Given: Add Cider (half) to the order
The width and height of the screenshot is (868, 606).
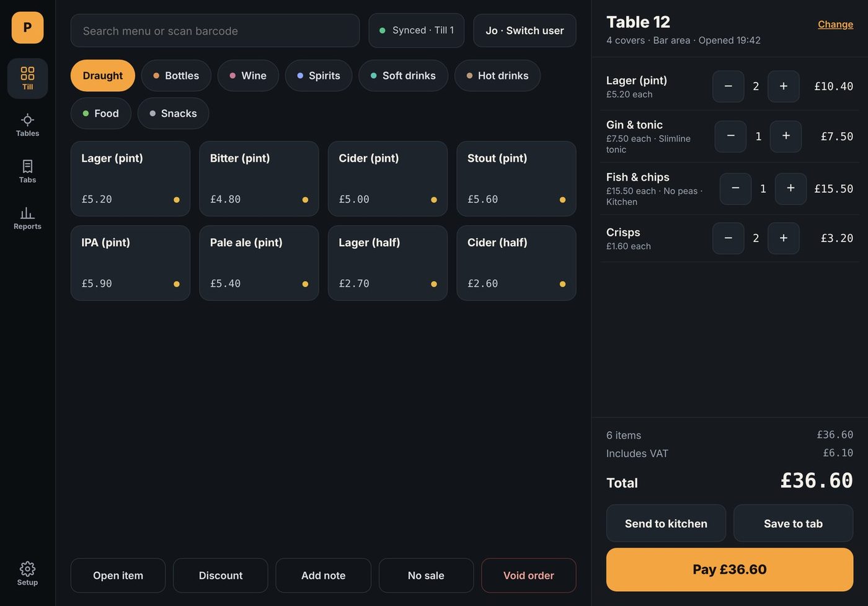Looking at the screenshot, I should pyautogui.click(x=516, y=263).
